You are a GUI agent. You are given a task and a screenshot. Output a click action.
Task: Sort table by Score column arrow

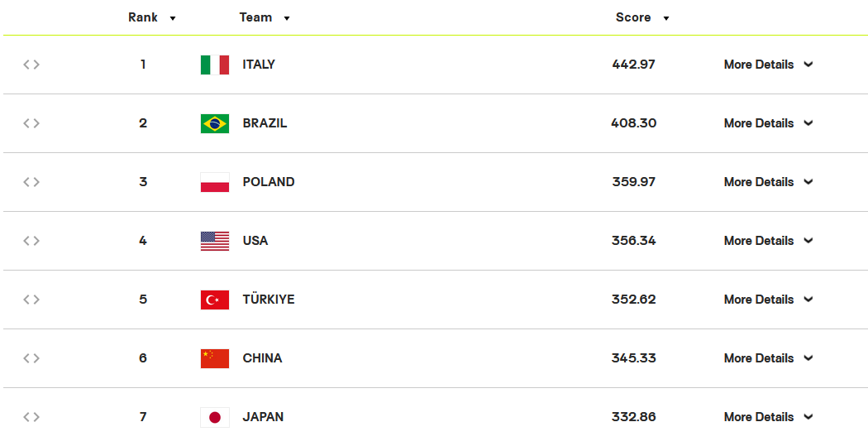(x=666, y=19)
